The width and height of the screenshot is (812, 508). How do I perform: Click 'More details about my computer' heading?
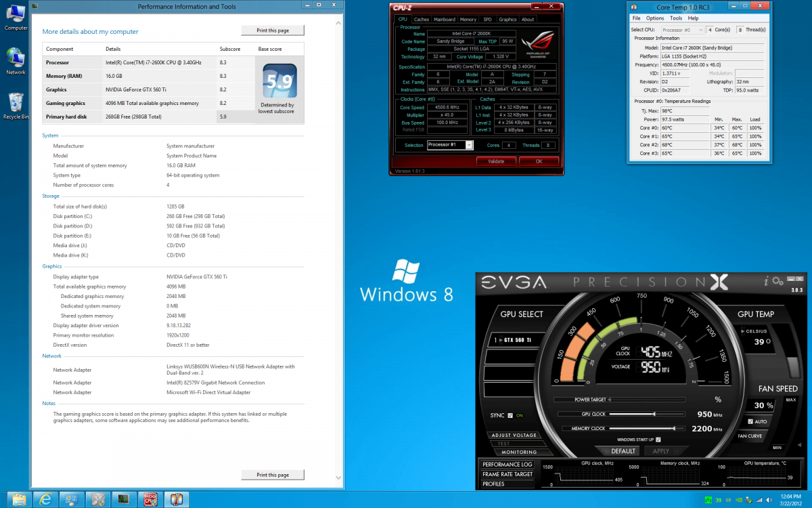tap(90, 32)
